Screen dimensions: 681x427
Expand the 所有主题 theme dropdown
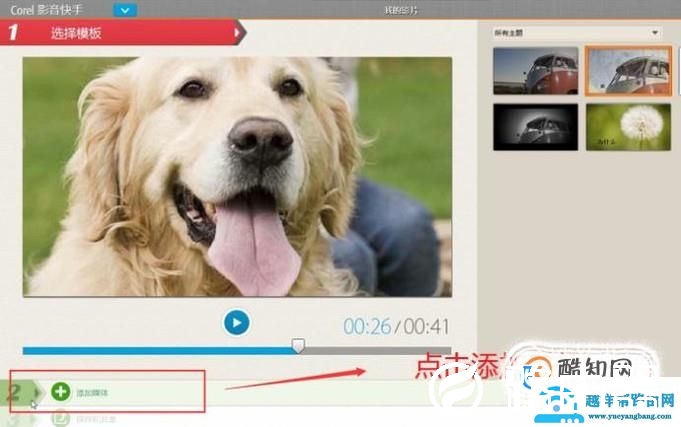(577, 33)
